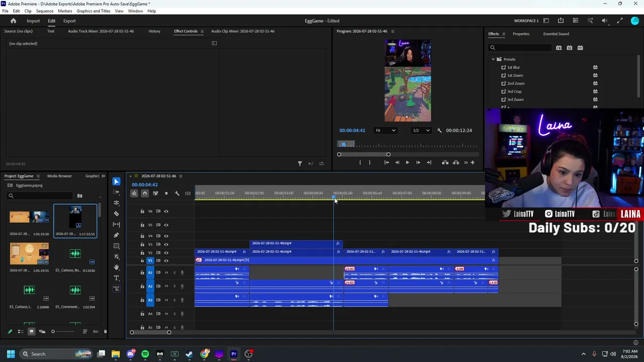The image size is (644, 362).
Task: Click the Effects panel search field
Action: tap(521, 48)
